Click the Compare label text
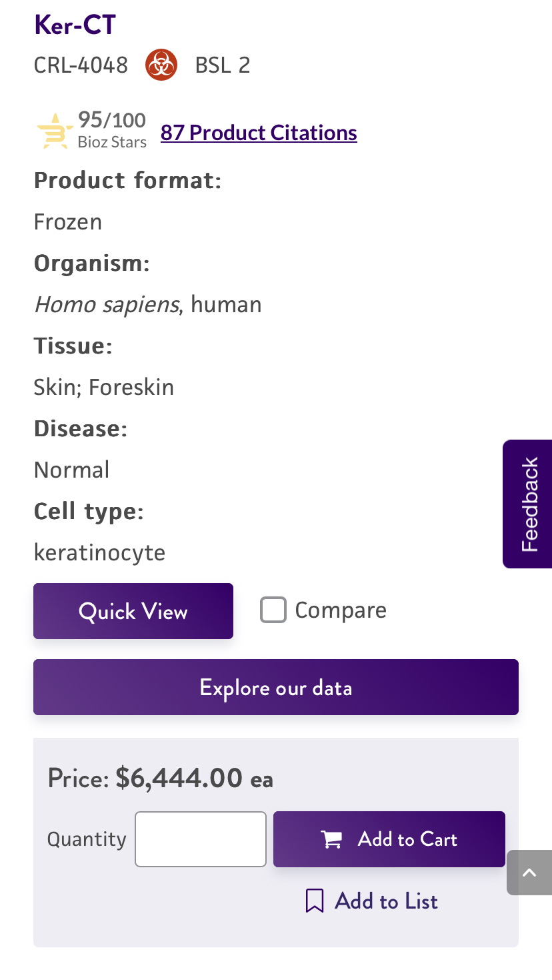Image resolution: width=552 pixels, height=980 pixels. tap(341, 610)
